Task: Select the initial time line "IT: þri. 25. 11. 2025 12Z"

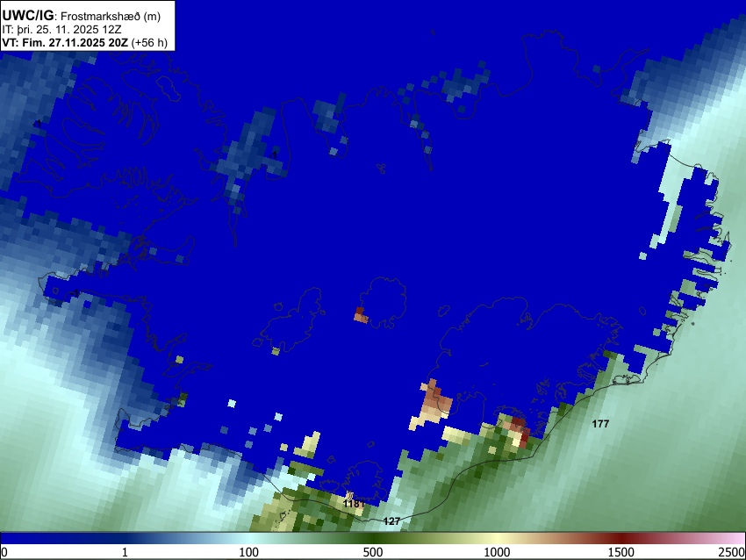Action: click(61, 30)
